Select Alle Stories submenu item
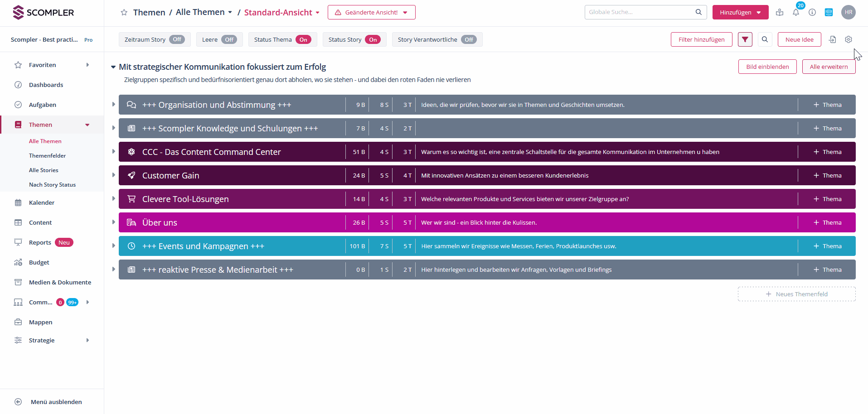The width and height of the screenshot is (868, 414). click(x=44, y=170)
